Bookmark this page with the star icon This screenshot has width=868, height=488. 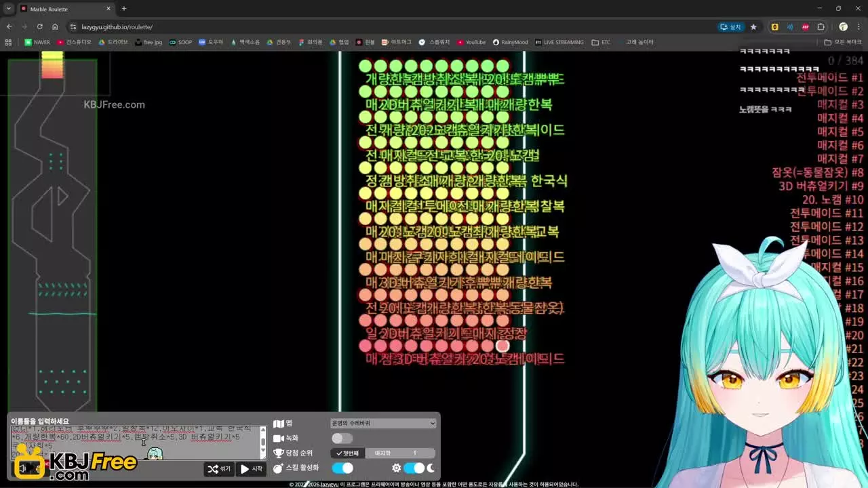753,27
